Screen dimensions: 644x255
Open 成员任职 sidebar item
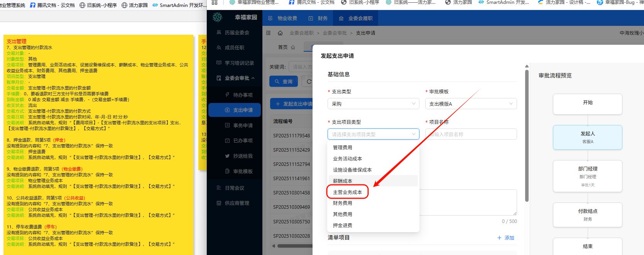(235, 47)
